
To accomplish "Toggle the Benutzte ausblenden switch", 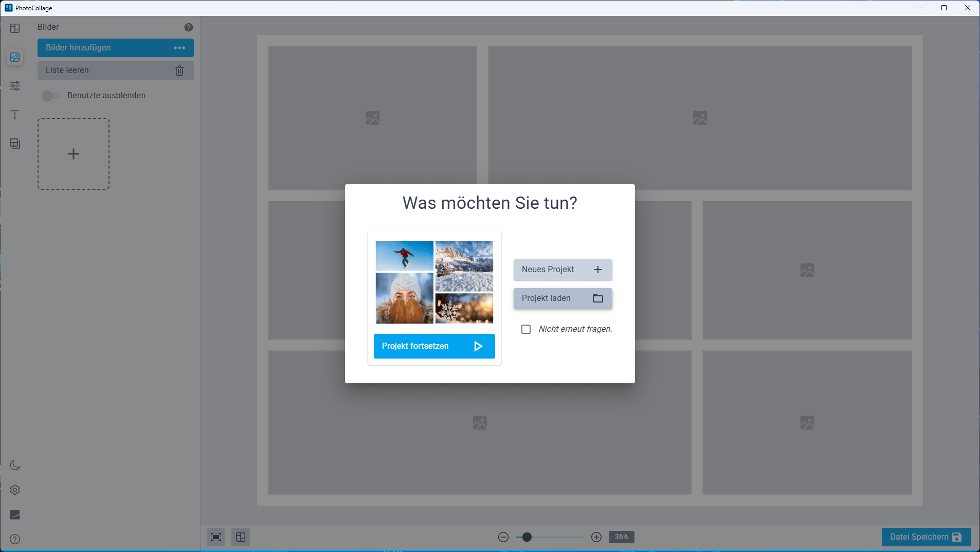I will [51, 96].
